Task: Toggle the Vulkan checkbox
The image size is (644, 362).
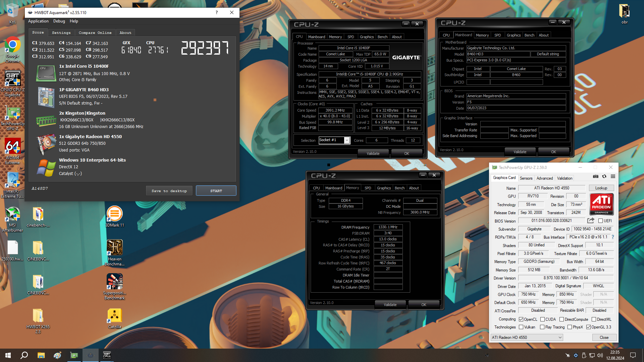Action: coord(521,327)
